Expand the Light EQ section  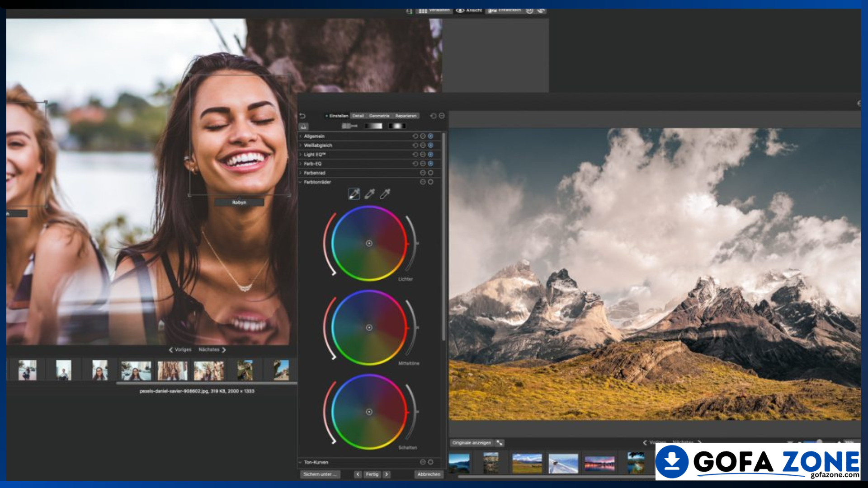tap(300, 155)
